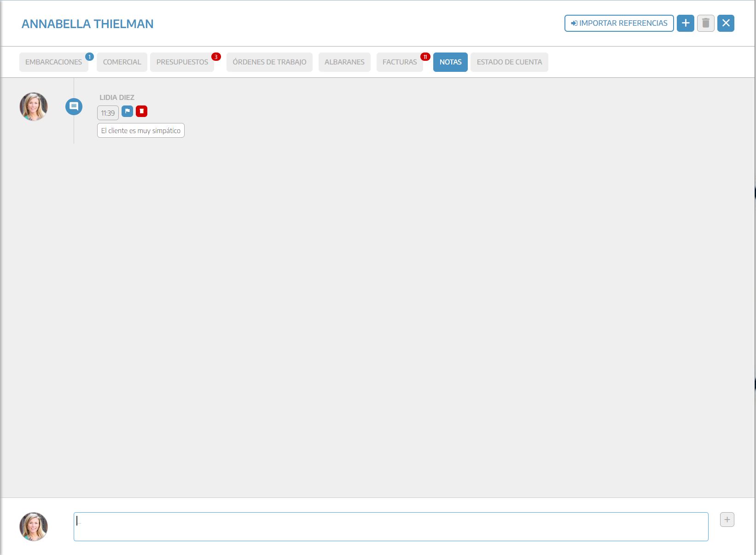
Task: Open the Facturas tab
Action: [399, 62]
